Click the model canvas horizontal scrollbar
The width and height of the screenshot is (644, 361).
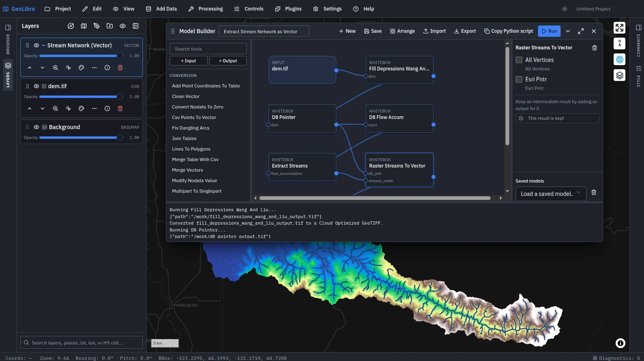click(x=375, y=198)
